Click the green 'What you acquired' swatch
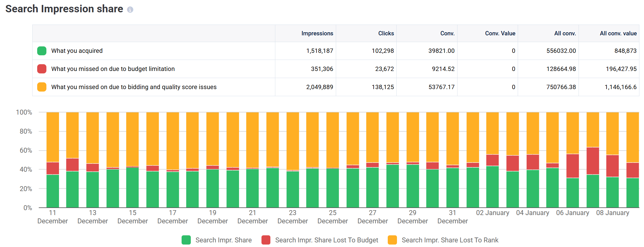This screenshot has height=247, width=644. 42,51
